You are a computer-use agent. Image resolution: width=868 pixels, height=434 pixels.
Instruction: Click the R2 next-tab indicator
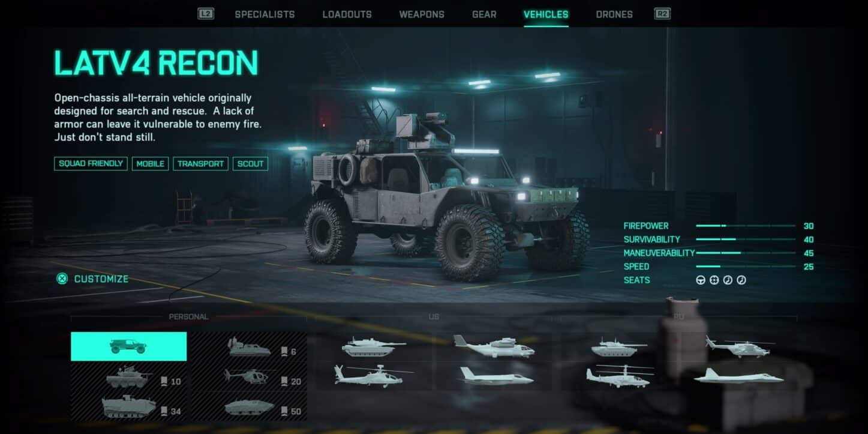click(x=662, y=14)
